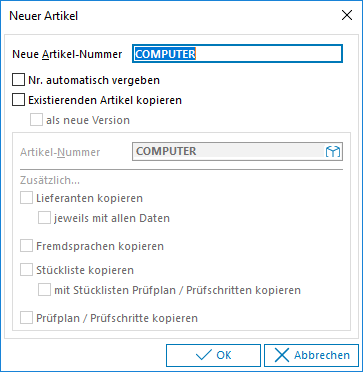Click the greyed 'Artikel-Nummer' label
Screen dimensions: 363x372
60,152
